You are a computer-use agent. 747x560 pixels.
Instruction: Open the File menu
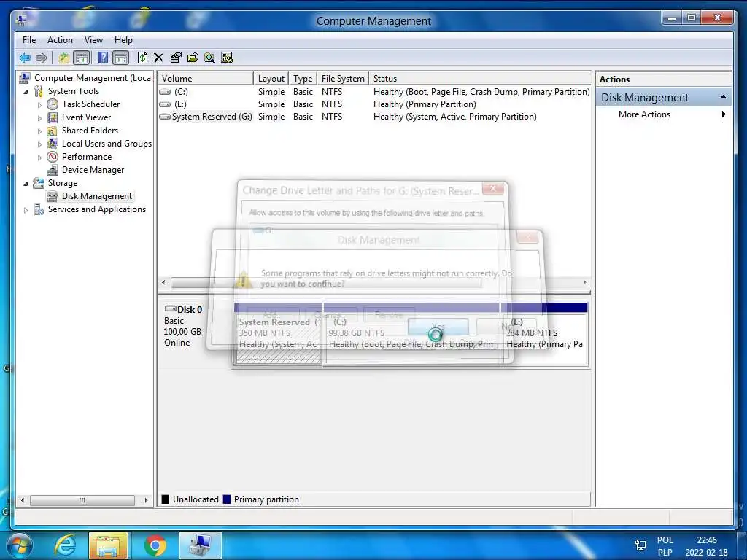pyautogui.click(x=29, y=40)
